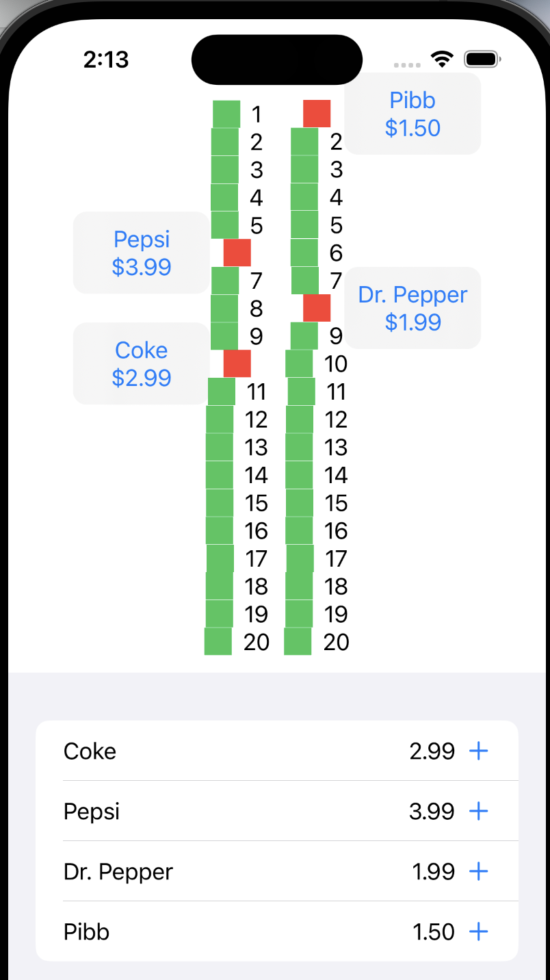The image size is (550, 980).
Task: Click the battery icon in status bar
Action: pyautogui.click(x=483, y=60)
